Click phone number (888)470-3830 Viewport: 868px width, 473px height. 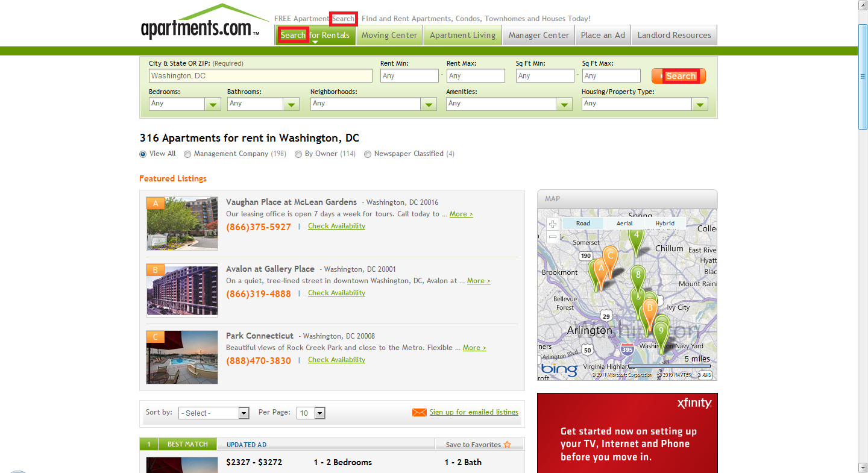pos(259,361)
